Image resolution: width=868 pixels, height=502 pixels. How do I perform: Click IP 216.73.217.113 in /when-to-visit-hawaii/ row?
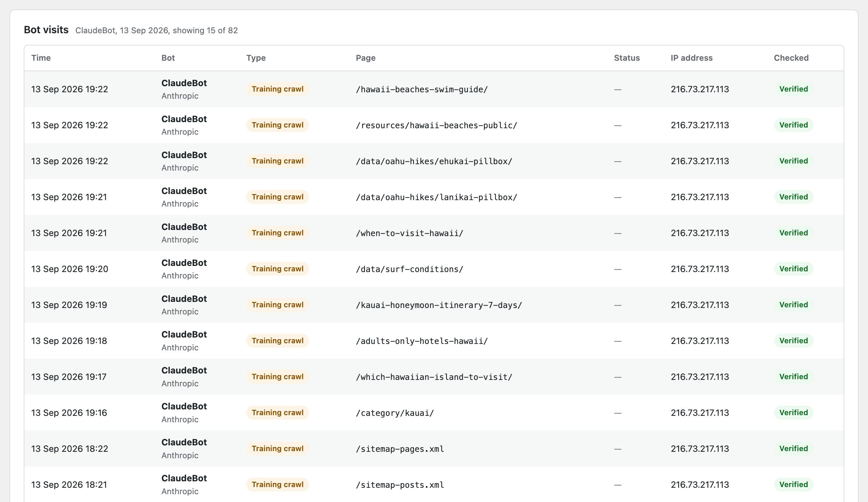pos(699,233)
